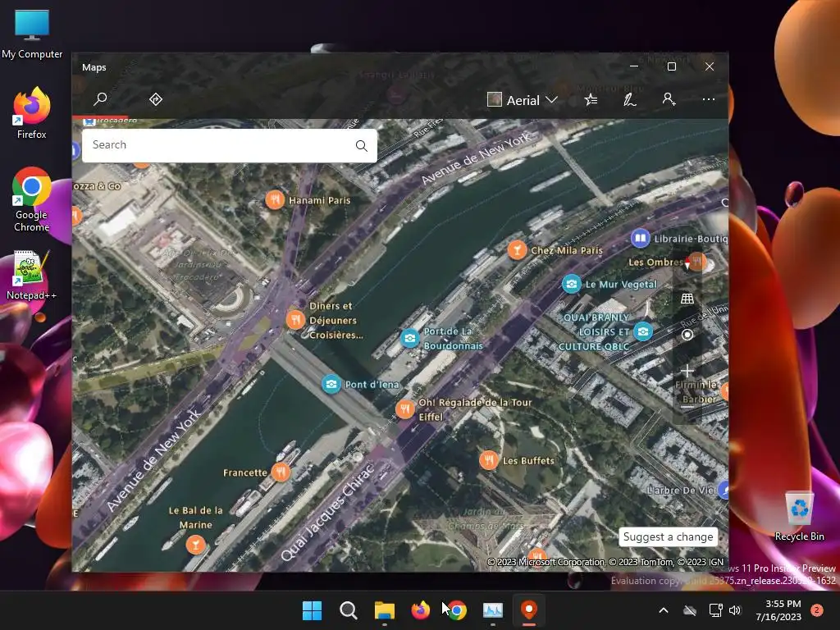Select My Computer desktop icon
840x630 pixels.
pyautogui.click(x=32, y=34)
